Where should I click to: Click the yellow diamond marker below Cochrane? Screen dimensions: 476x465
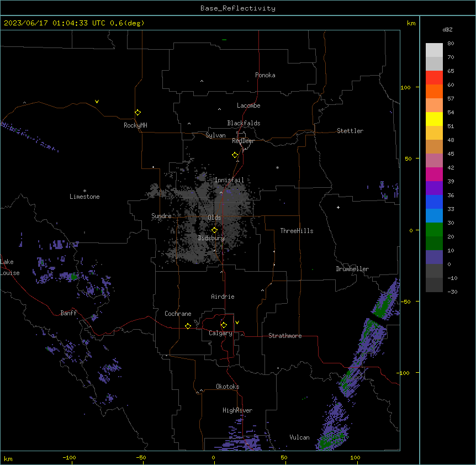188,326
